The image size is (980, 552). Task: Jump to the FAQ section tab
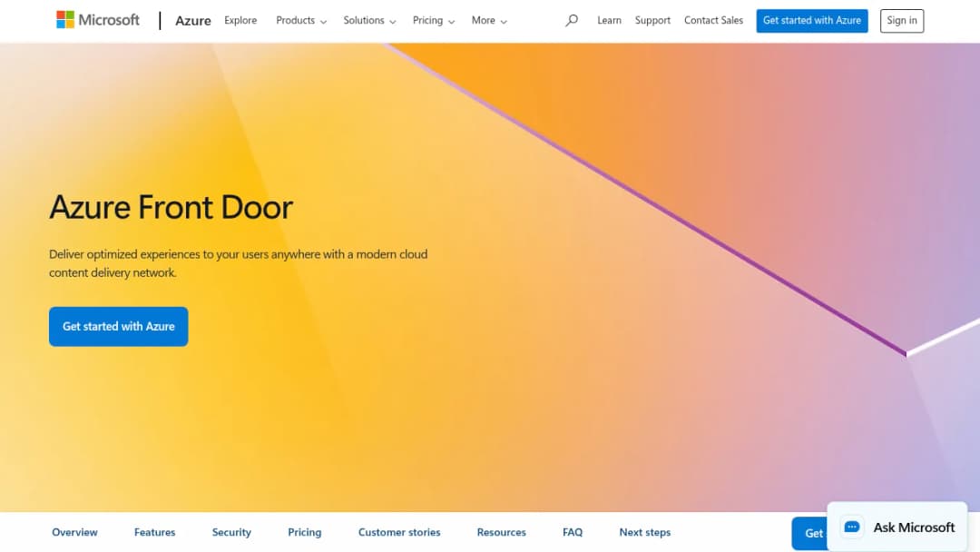point(573,532)
